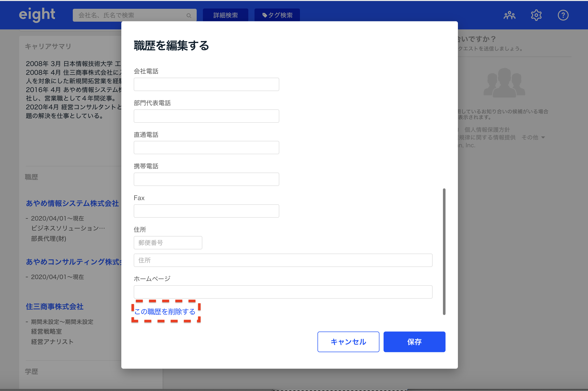The image size is (588, 391).
Task: Click the dialog's vertical scrollbar
Action: coord(444,251)
